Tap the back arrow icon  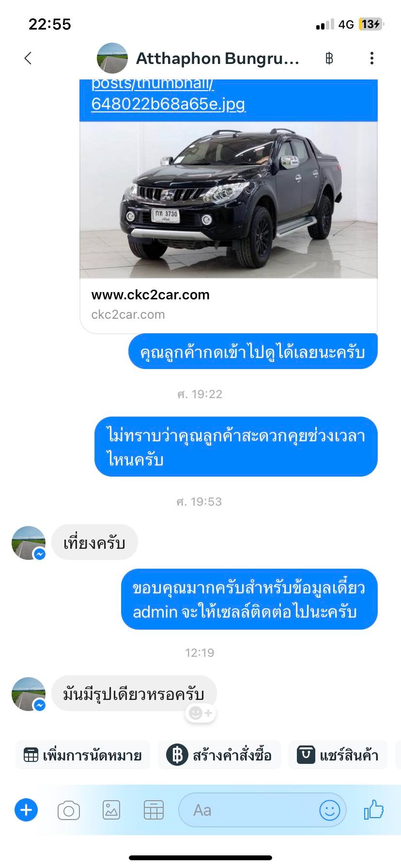(28, 58)
